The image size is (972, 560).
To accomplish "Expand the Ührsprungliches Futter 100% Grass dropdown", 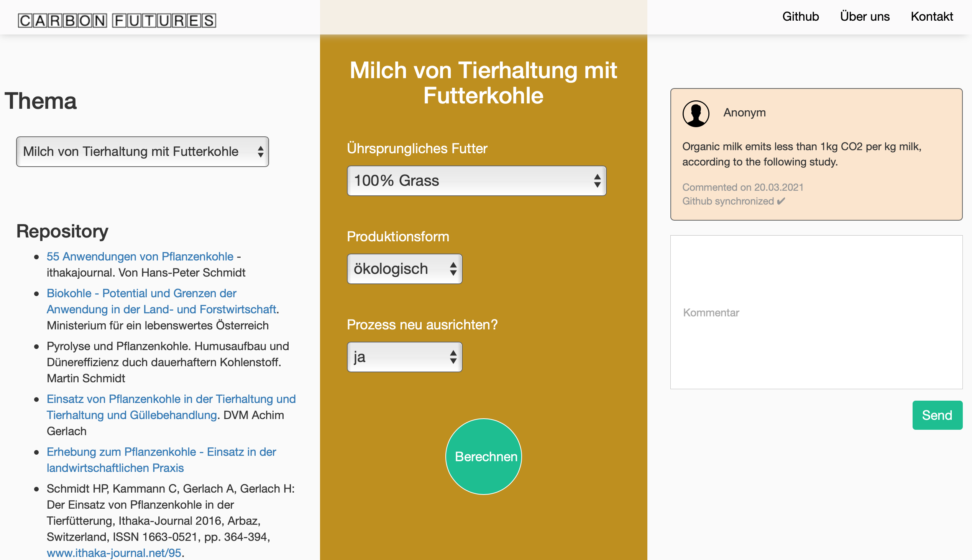I will 476,181.
